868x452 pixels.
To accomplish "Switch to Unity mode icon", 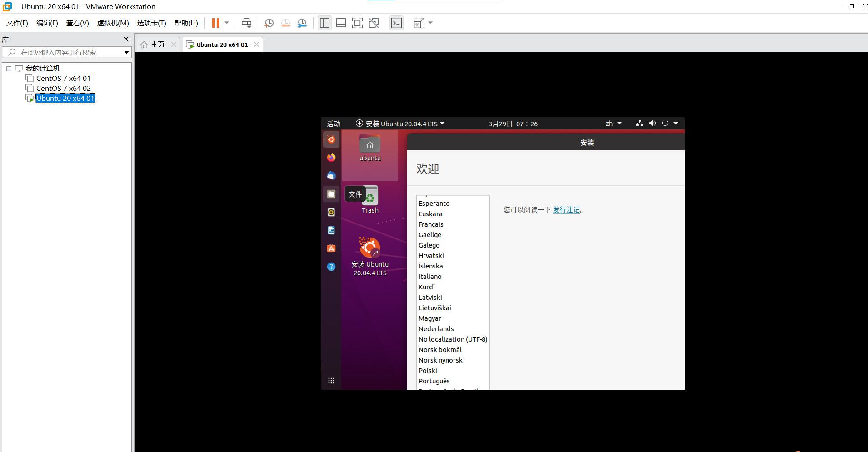I will [x=374, y=23].
